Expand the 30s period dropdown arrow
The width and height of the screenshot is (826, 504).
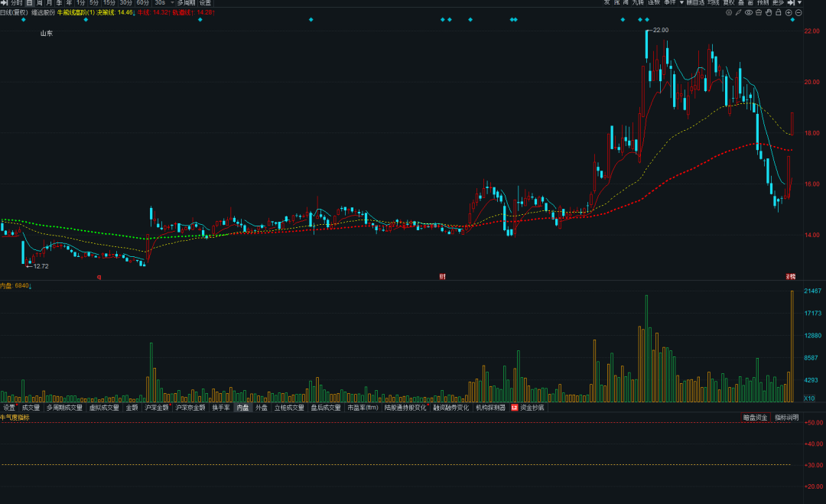tap(171, 3)
